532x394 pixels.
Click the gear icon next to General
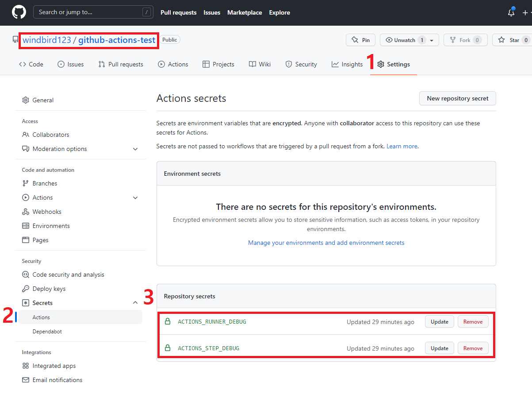pyautogui.click(x=26, y=100)
